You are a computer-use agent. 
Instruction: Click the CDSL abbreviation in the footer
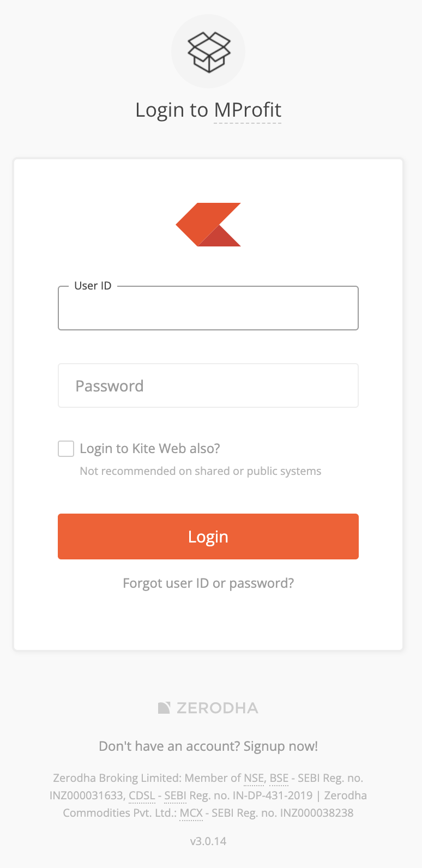[142, 795]
